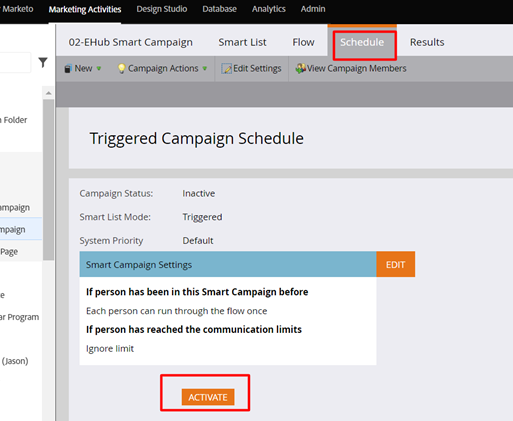Click the 'Campaign Status:' label
Viewport: 513px width, 421px height.
click(116, 193)
